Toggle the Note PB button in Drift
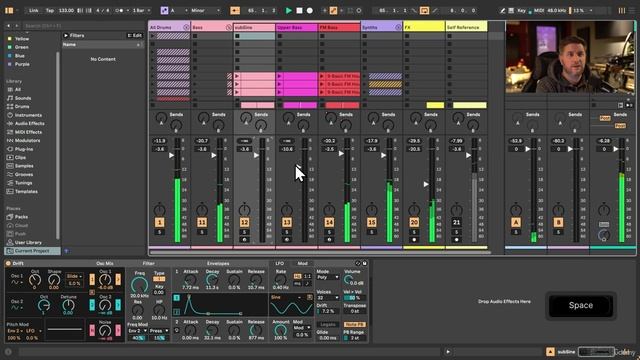This screenshot has height=360, width=640. click(354, 325)
